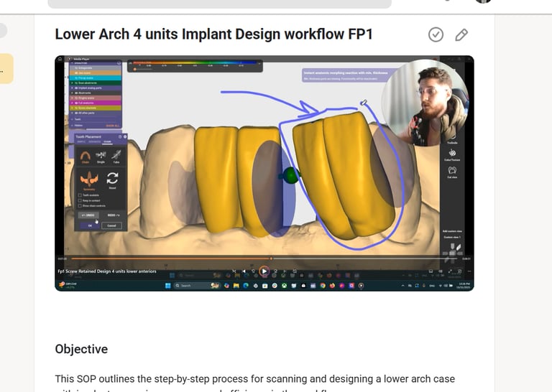
Task: Open Xbox icon in taskbar
Action: point(284,286)
